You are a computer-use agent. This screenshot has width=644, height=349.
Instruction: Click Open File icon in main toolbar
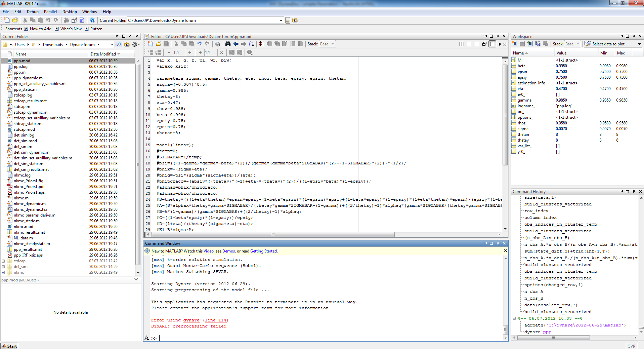15,20
